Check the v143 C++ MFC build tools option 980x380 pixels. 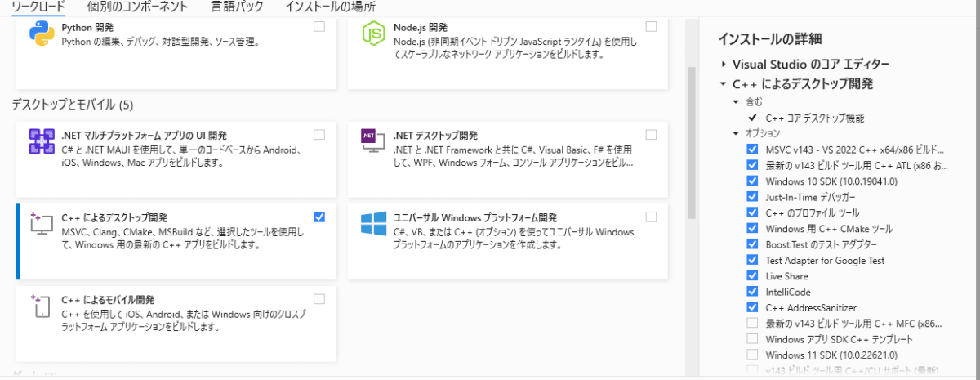coord(752,323)
